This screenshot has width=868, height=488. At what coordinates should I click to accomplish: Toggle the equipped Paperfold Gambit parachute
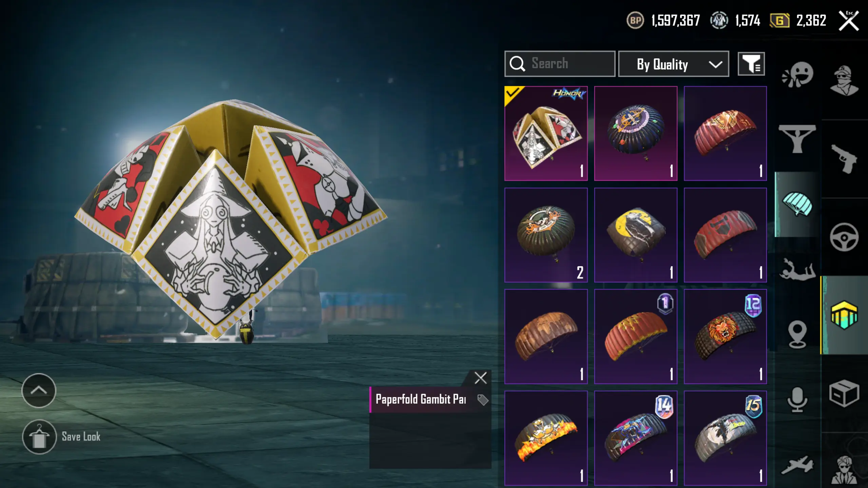click(546, 133)
